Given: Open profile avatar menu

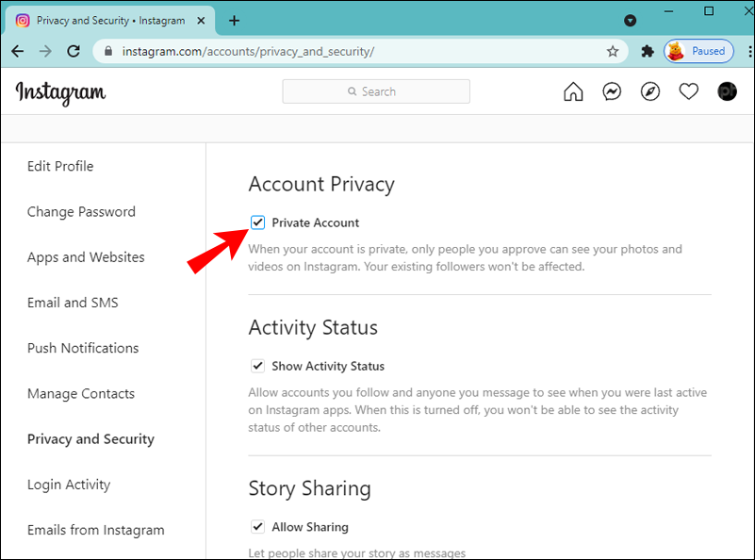Looking at the screenshot, I should (x=727, y=91).
